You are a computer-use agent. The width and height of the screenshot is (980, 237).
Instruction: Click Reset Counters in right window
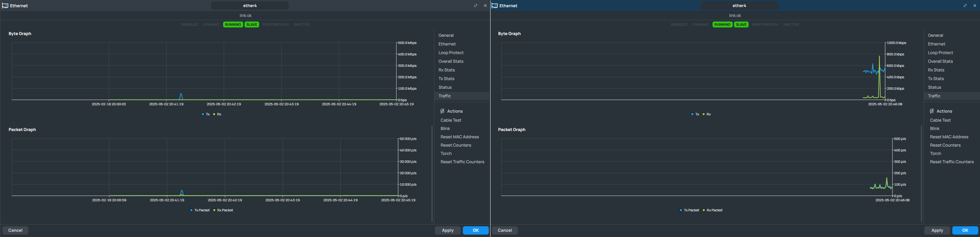(945, 146)
